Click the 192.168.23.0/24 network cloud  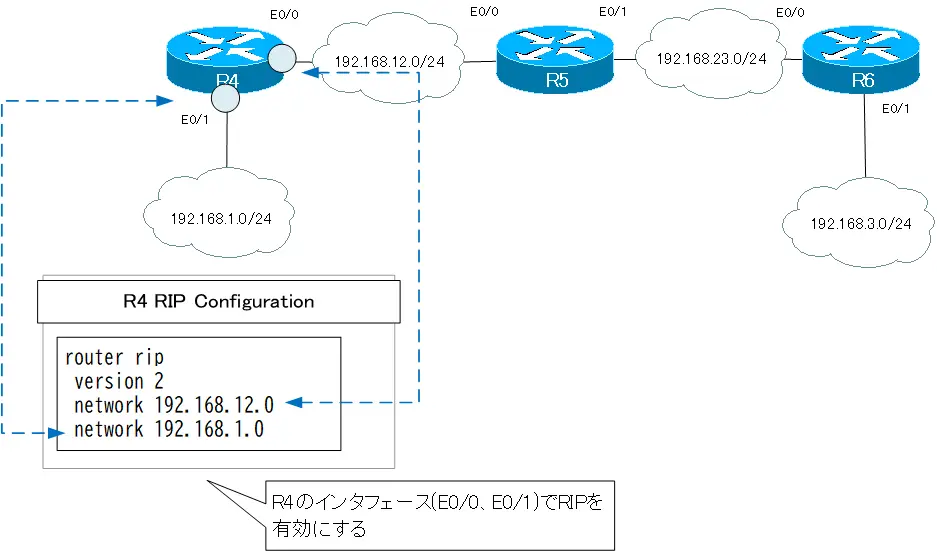(711, 55)
